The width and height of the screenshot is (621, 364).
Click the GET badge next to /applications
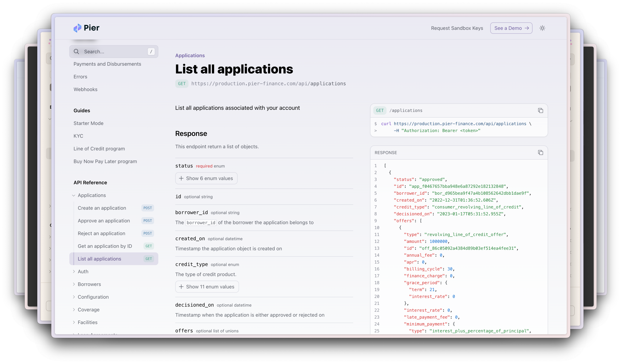(x=380, y=110)
